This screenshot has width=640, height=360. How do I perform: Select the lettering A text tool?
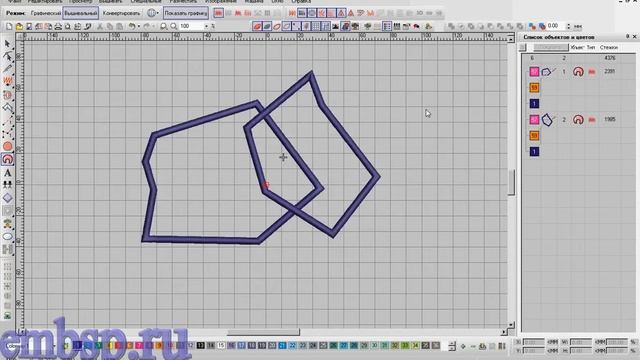click(7, 173)
